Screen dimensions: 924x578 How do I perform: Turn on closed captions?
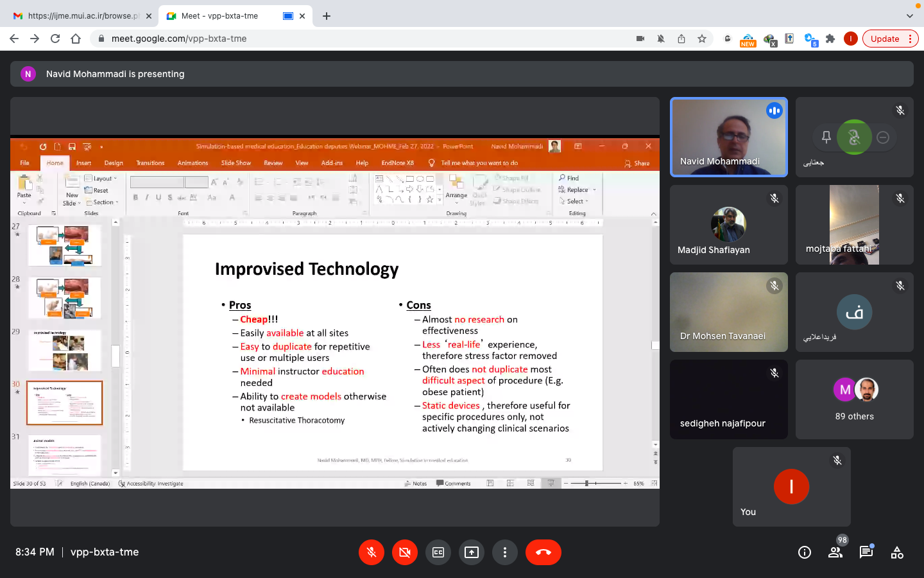pyautogui.click(x=438, y=552)
